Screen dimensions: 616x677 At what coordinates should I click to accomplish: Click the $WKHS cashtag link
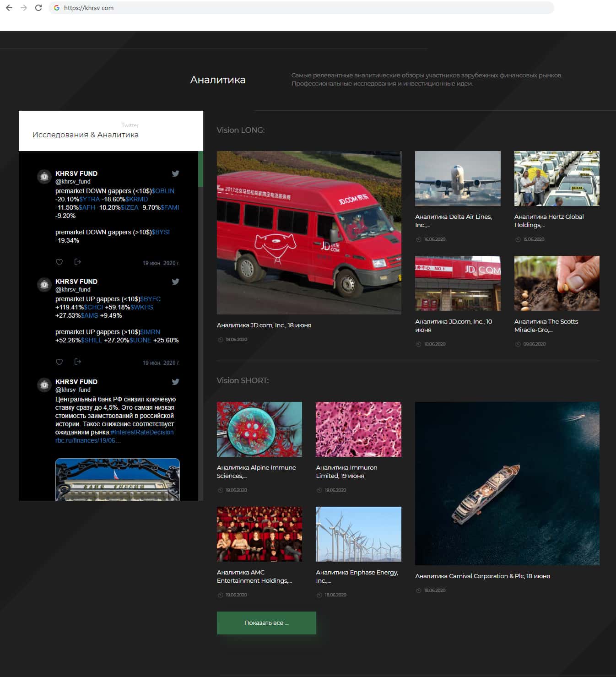click(142, 307)
